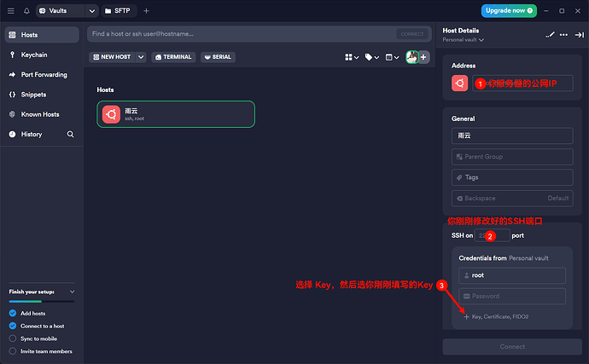Open the hamburger menu icon
Image resolution: width=589 pixels, height=364 pixels.
11,11
